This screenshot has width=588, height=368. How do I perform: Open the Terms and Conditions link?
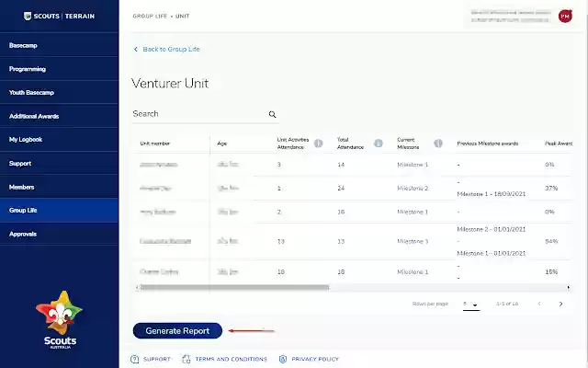pyautogui.click(x=231, y=360)
